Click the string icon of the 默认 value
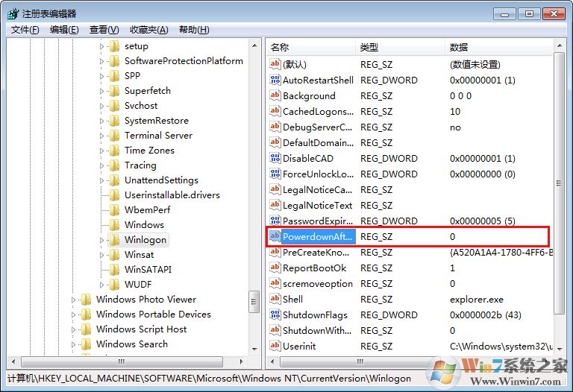 click(275, 64)
